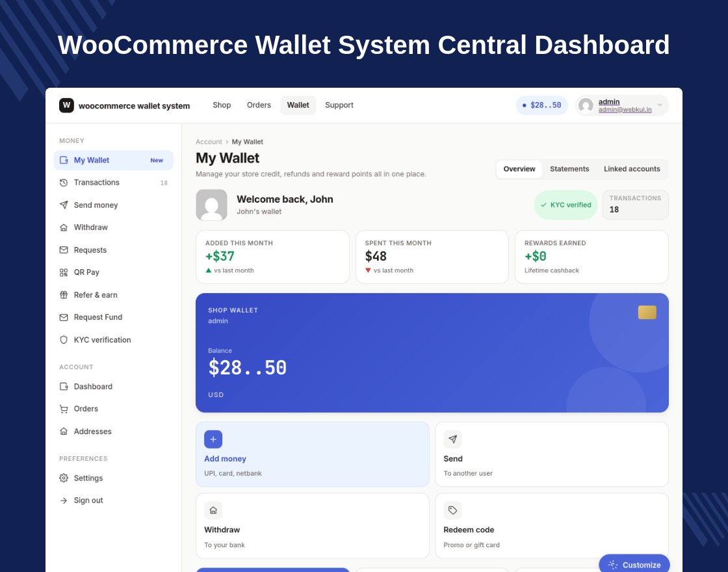Switch to the Overview tab

(519, 169)
